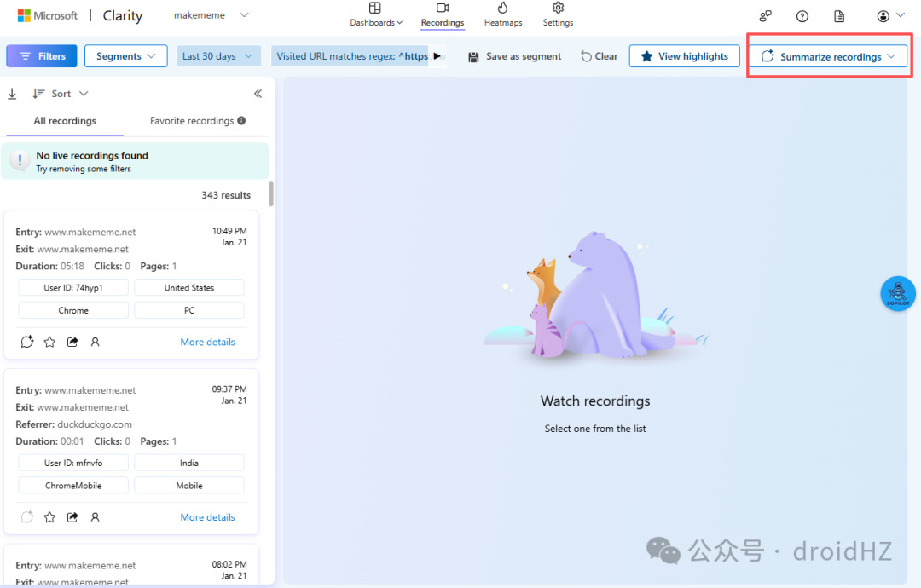Download recordings using the download arrow icon
Viewport: 921px width, 588px height.
[x=12, y=94]
